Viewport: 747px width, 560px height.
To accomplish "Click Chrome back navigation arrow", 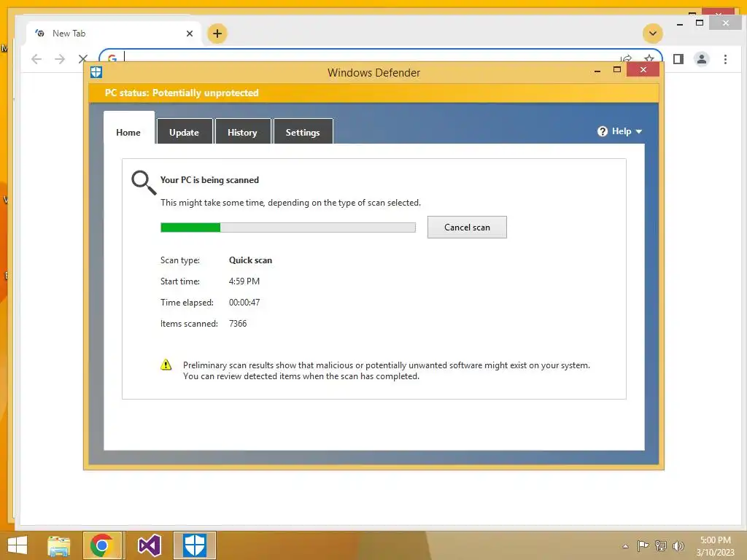I will point(36,59).
